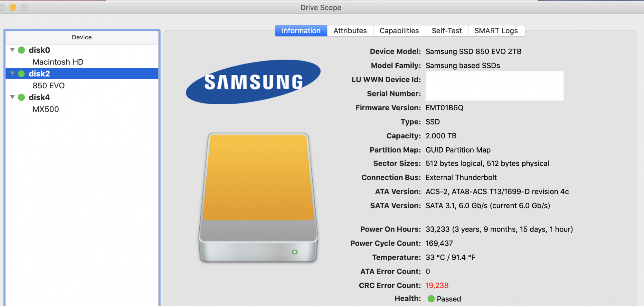Open the SMART Logs tab
Viewport: 644px width, 306px height.
pos(496,31)
